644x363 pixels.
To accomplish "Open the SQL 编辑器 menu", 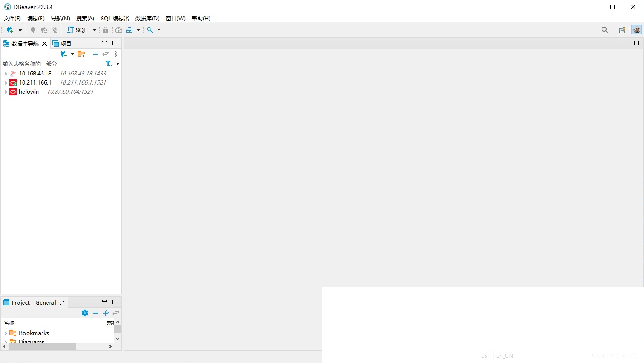I will tap(115, 19).
